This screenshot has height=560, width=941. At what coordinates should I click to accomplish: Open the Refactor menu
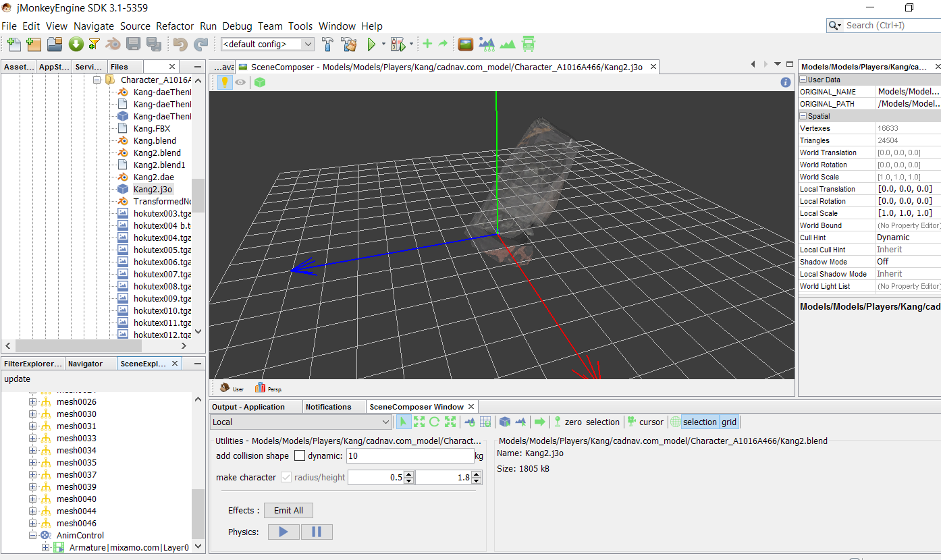pos(175,26)
